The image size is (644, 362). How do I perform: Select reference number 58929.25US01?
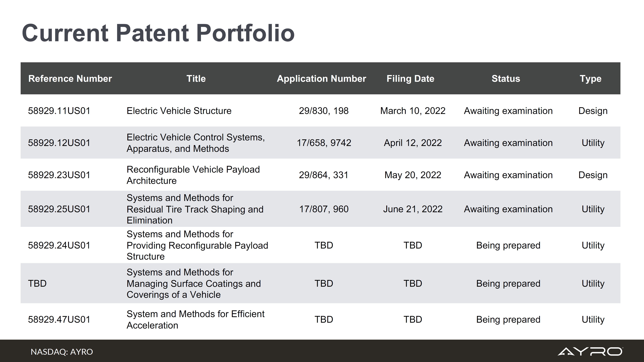pyautogui.click(x=59, y=209)
